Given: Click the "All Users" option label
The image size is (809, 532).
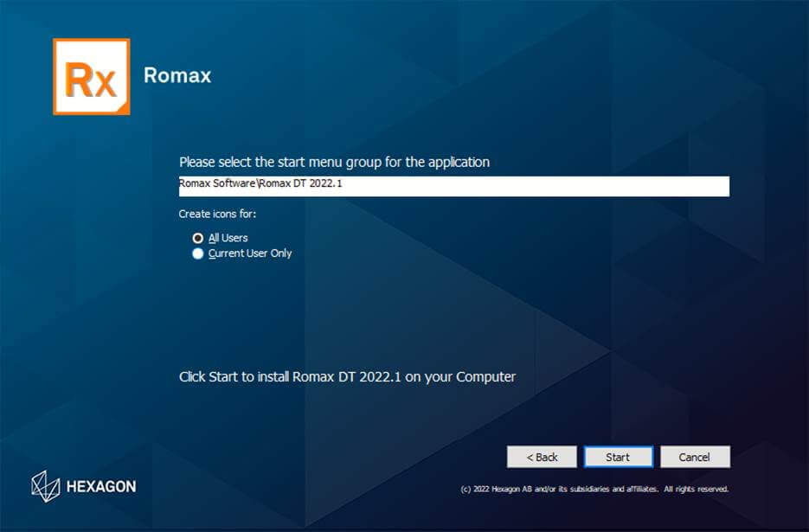Looking at the screenshot, I should click(228, 238).
